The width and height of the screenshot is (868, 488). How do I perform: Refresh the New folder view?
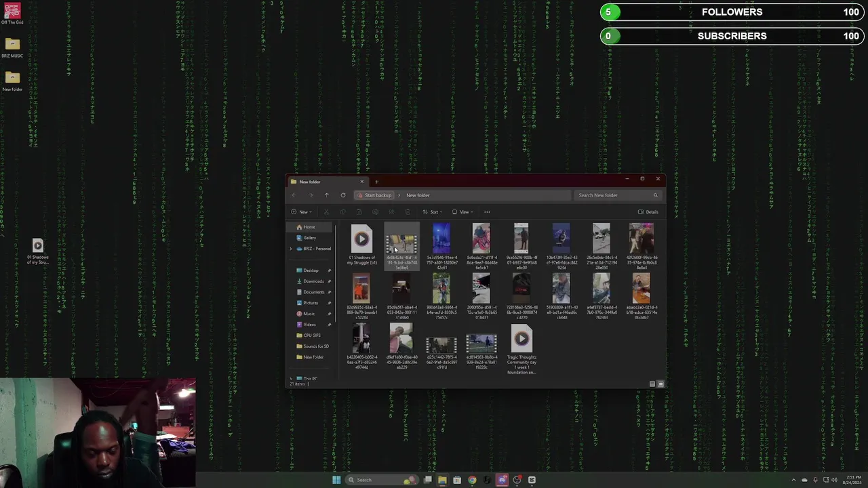point(343,195)
